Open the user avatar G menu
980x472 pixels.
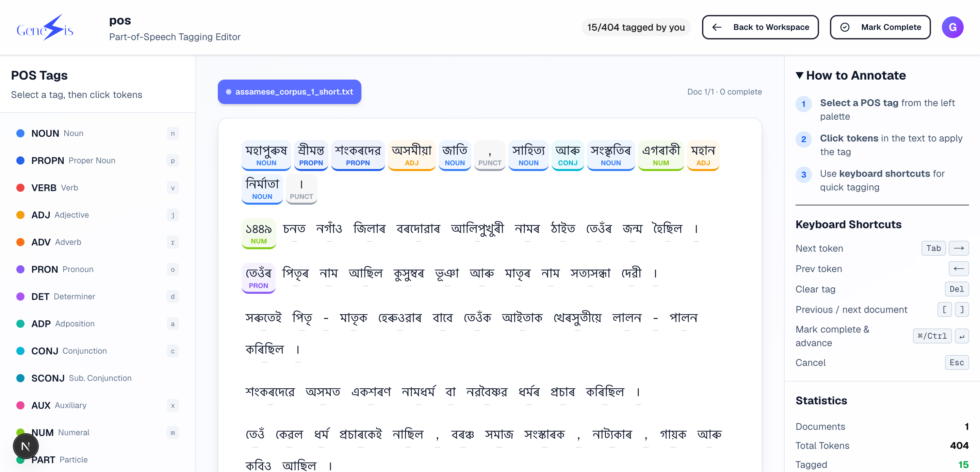click(x=952, y=28)
